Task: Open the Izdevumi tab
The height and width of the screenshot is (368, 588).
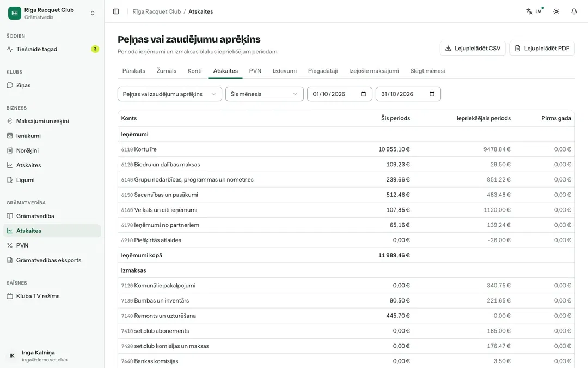Action: click(285, 71)
